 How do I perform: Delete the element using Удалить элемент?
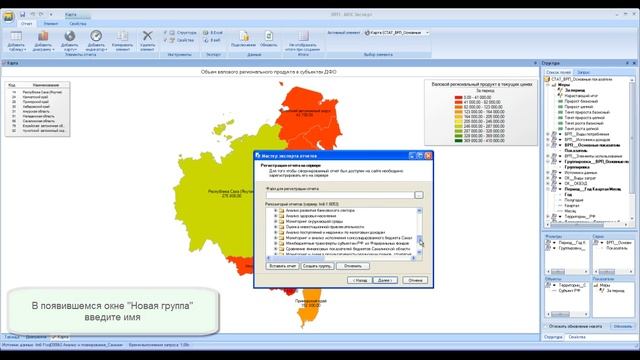click(147, 41)
